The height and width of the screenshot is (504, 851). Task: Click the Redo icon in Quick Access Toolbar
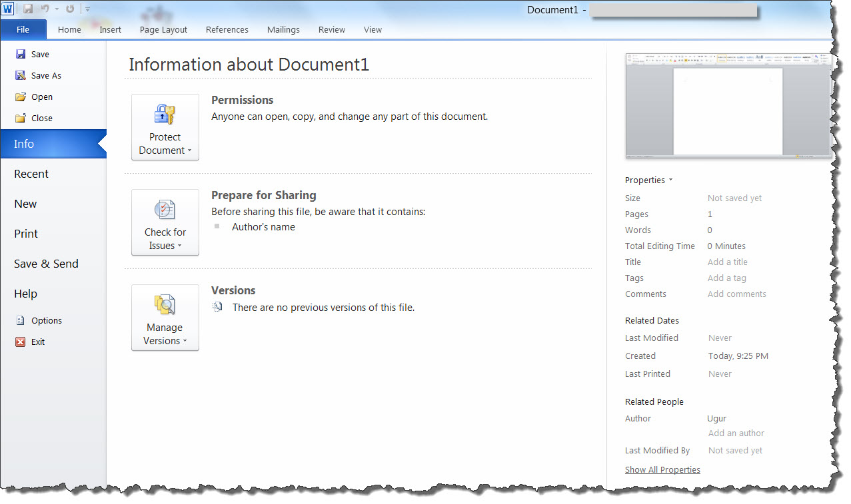[70, 9]
